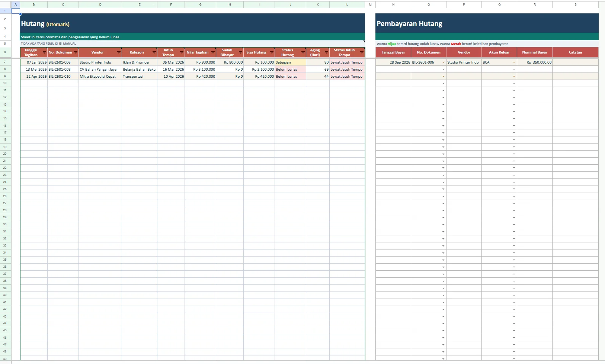Open the BIL-2601-006 payment document dropdown
Image resolution: width=605 pixels, height=364 pixels.
click(443, 62)
